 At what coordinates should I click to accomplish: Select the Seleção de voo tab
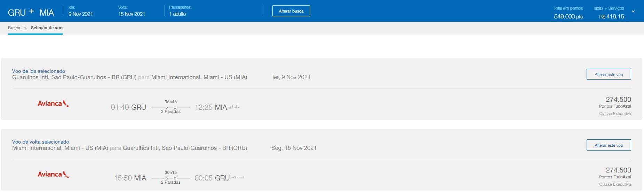coord(47,28)
